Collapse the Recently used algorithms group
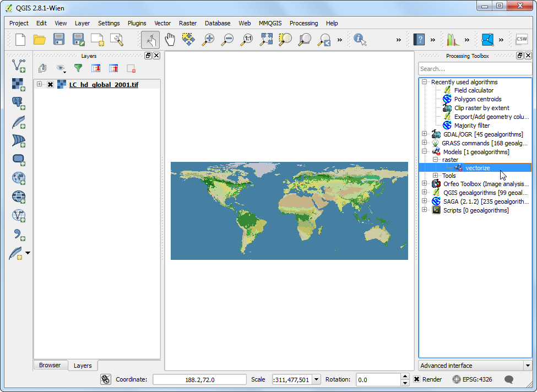Image resolution: width=537 pixels, height=392 pixels. coord(424,82)
